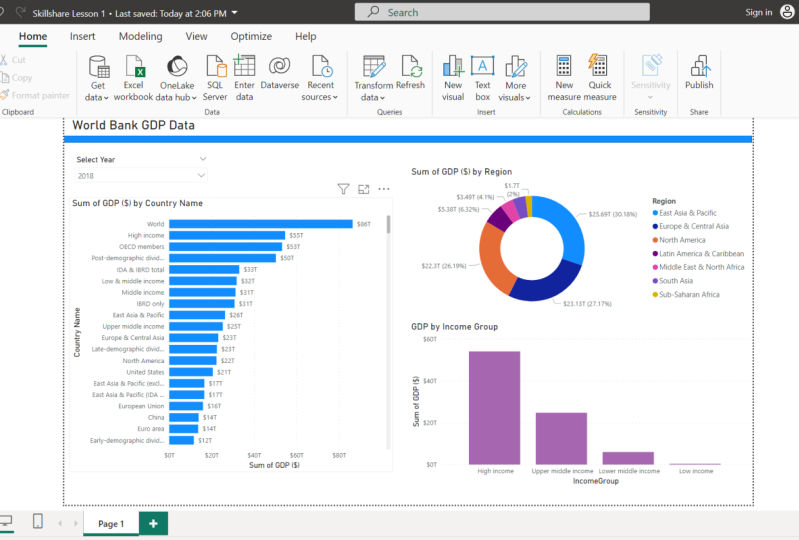Image resolution: width=799 pixels, height=540 pixels.
Task: Create a New measure
Action: [564, 78]
